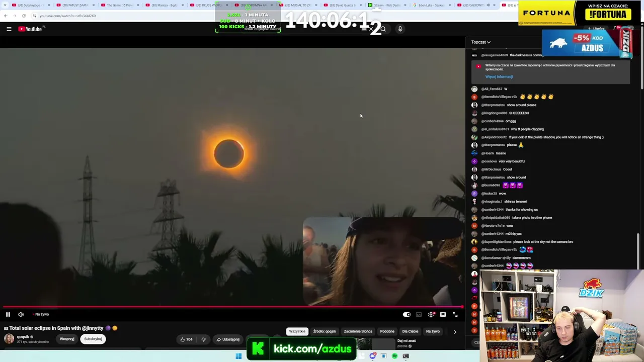644x362 pixels.
Task: Open the Więcej informacji link in chat
Action: [x=499, y=77]
